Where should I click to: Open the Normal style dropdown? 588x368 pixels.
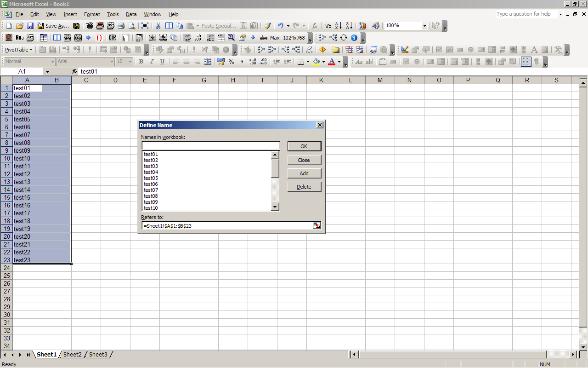pos(52,62)
